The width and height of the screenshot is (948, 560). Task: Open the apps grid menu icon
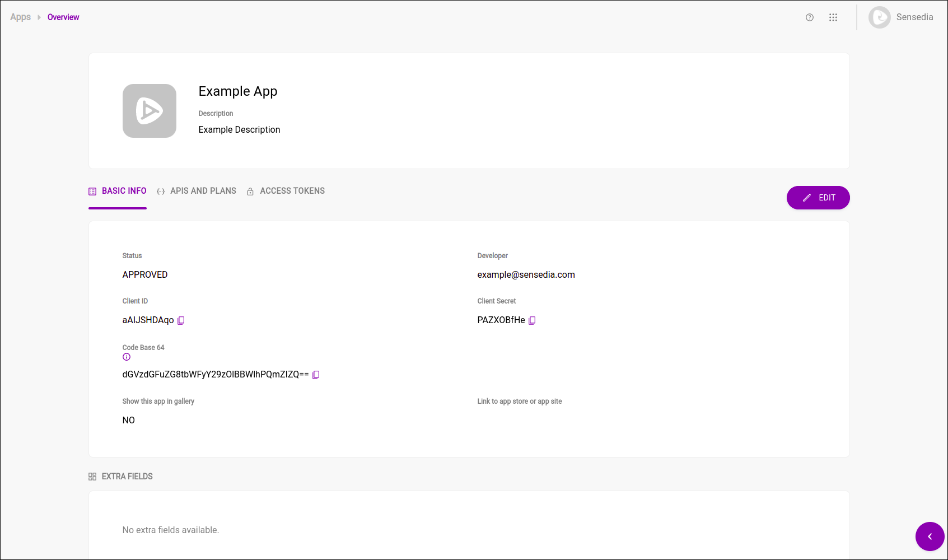[833, 17]
